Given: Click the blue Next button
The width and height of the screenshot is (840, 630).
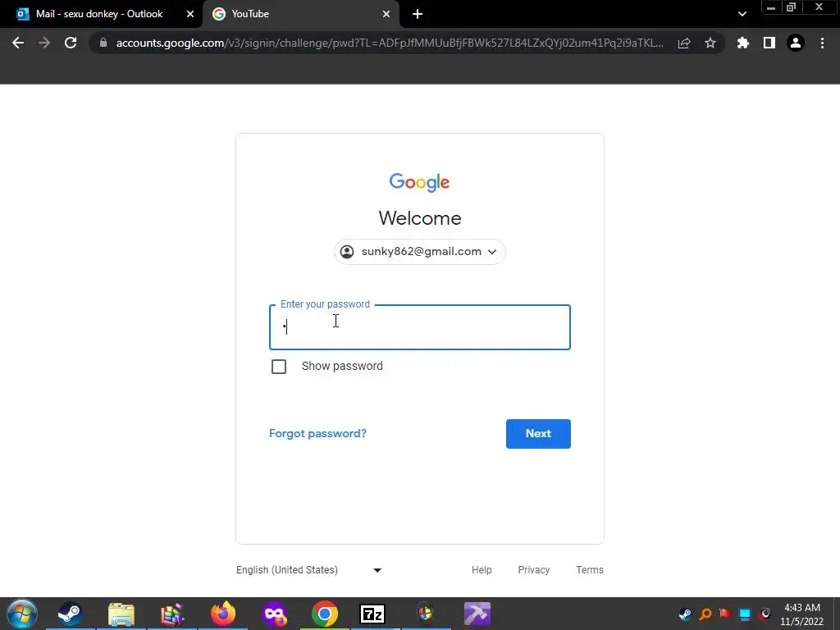Looking at the screenshot, I should click(x=538, y=434).
